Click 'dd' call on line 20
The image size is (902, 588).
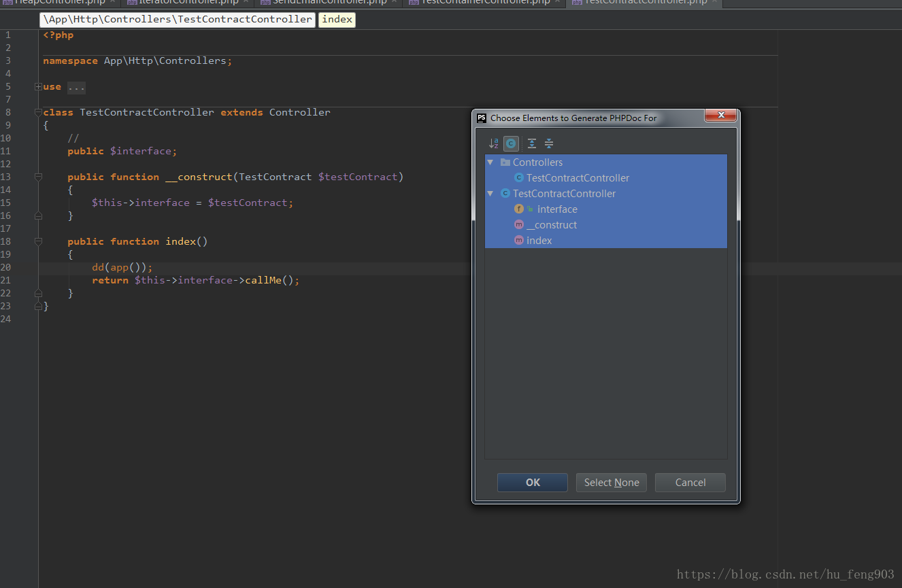click(x=98, y=267)
